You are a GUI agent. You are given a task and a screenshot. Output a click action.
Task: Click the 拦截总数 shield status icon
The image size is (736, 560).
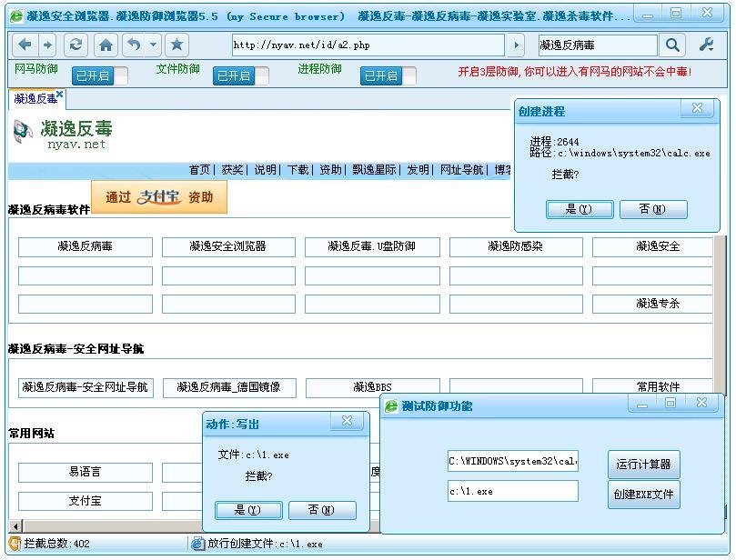tap(15, 544)
